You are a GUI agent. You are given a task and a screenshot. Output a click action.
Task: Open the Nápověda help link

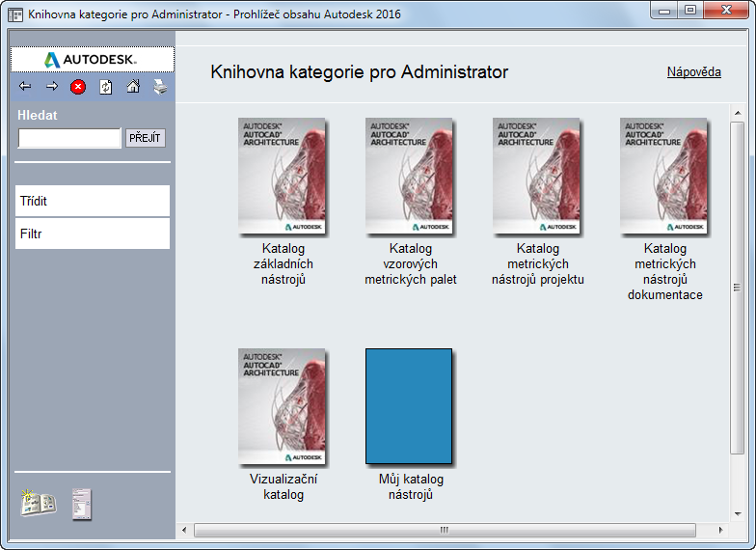tap(694, 71)
